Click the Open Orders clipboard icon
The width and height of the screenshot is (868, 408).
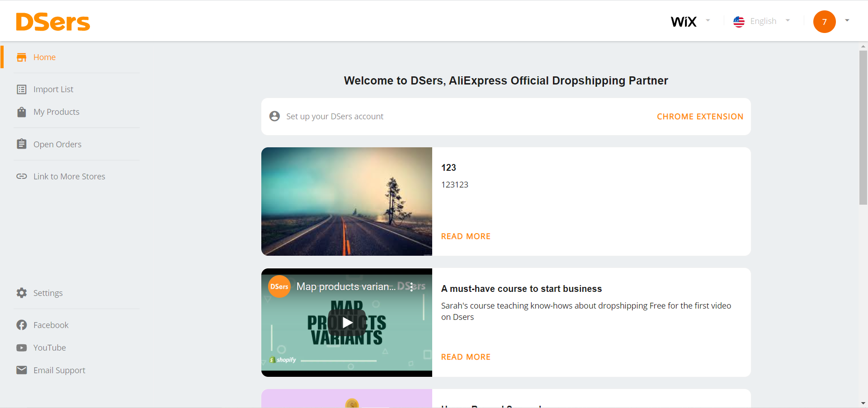click(21, 144)
